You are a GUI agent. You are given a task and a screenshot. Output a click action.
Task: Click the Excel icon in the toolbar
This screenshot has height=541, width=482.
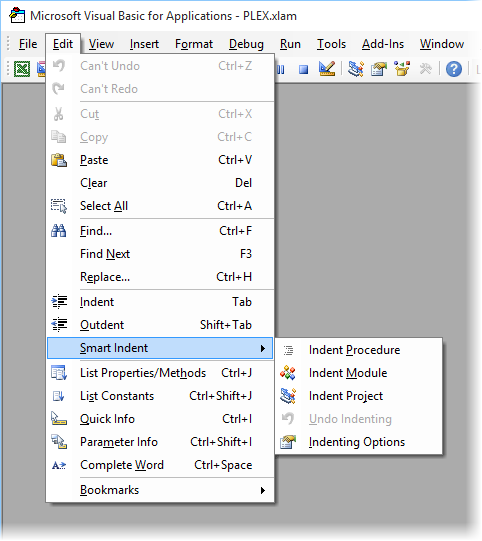22,69
